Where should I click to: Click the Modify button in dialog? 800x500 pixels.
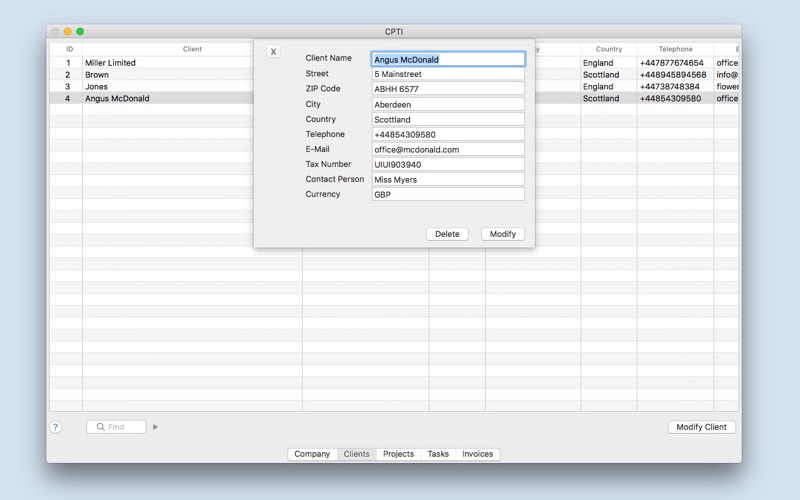[503, 234]
